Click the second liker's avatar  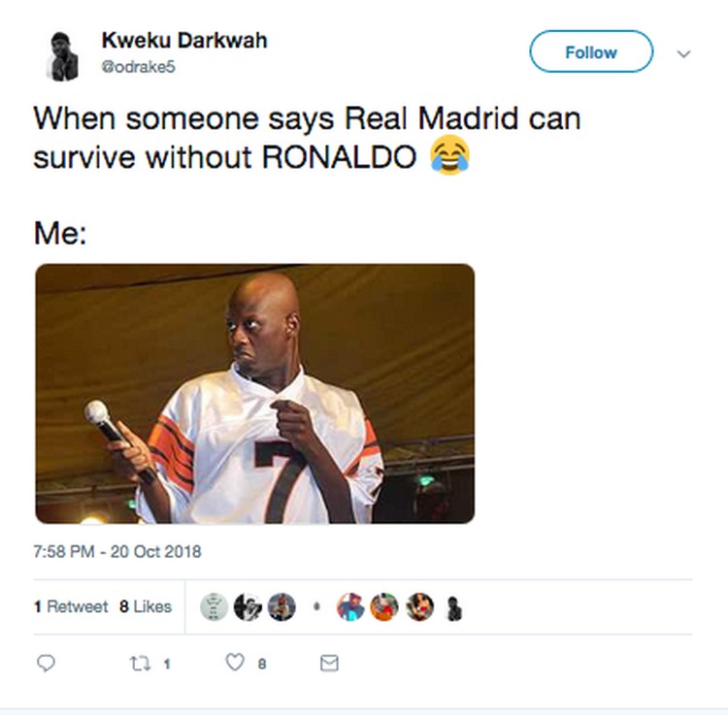(x=248, y=607)
